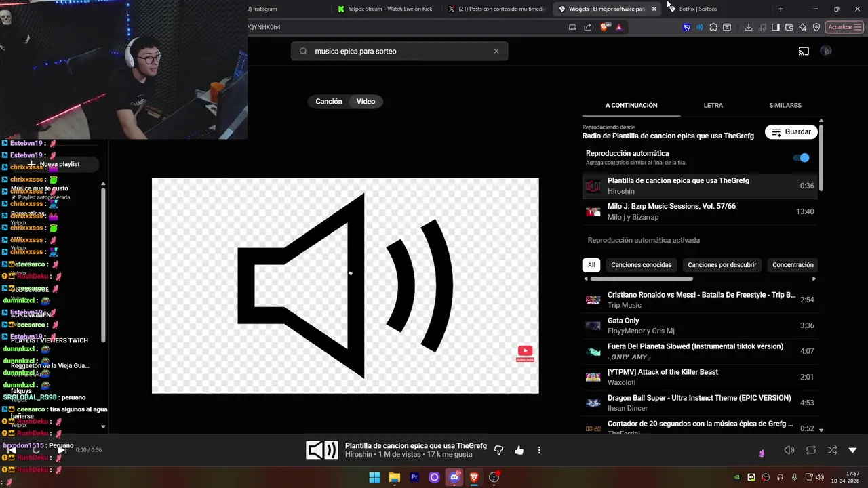This screenshot has height=488, width=868.
Task: Select the Canción mode toggle
Action: 329,101
